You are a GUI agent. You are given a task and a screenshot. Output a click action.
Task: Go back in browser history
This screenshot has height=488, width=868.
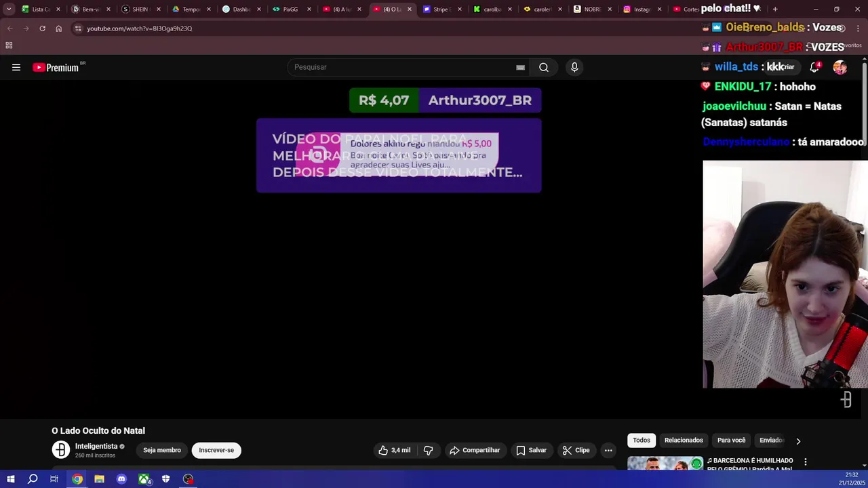tap(9, 28)
